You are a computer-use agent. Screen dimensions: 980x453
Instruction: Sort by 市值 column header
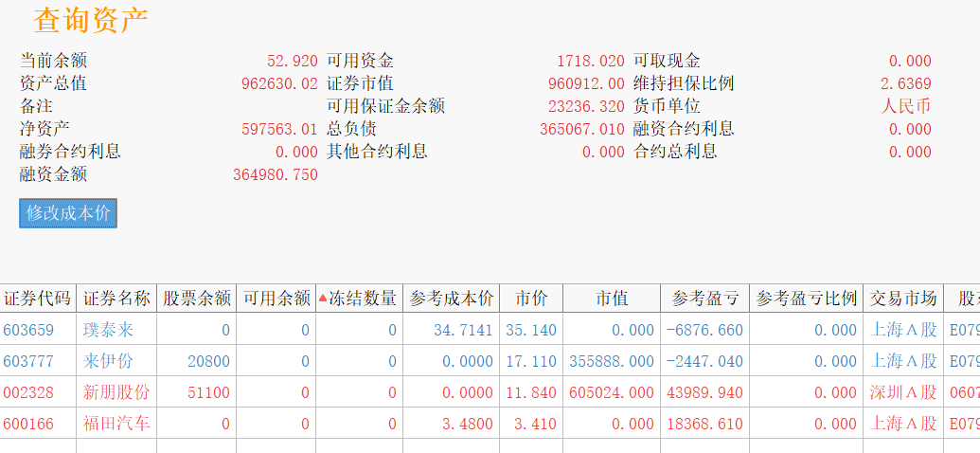click(612, 299)
